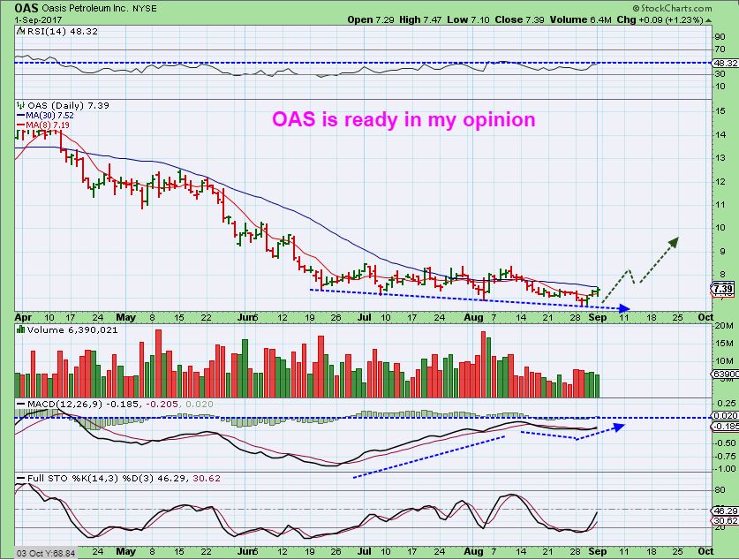739x560 pixels.
Task: Click the 20M label on the volume axis
Action: [724, 326]
